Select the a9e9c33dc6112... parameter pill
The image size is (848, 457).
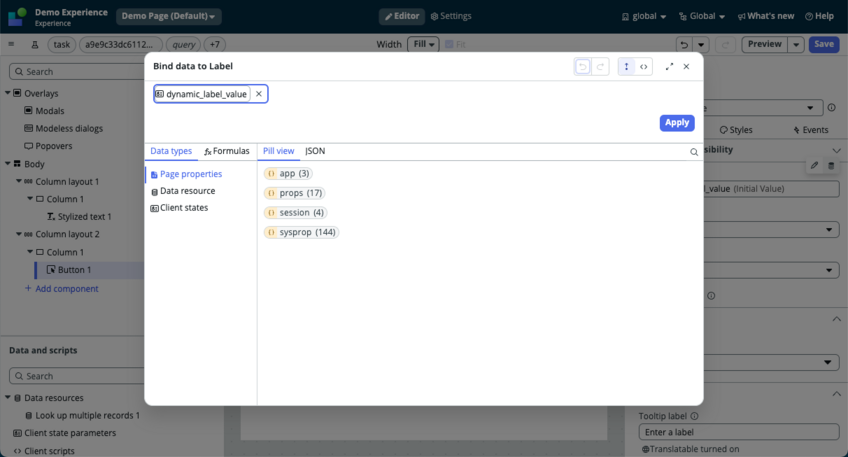point(120,44)
